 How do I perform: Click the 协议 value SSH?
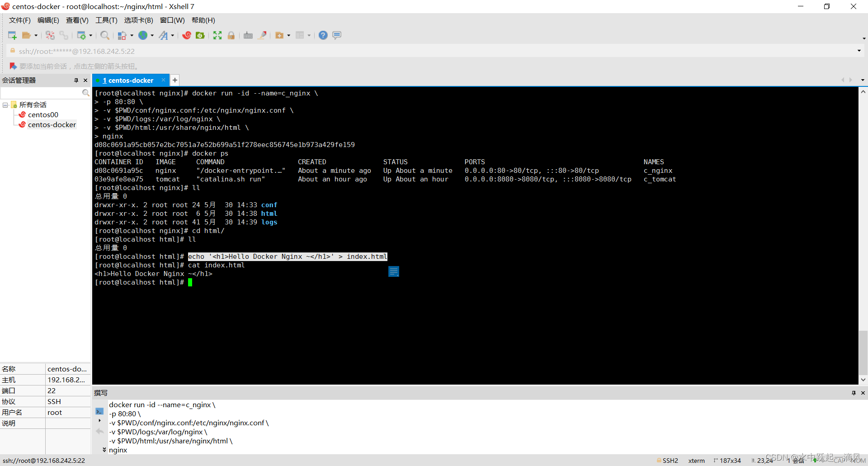tap(54, 401)
